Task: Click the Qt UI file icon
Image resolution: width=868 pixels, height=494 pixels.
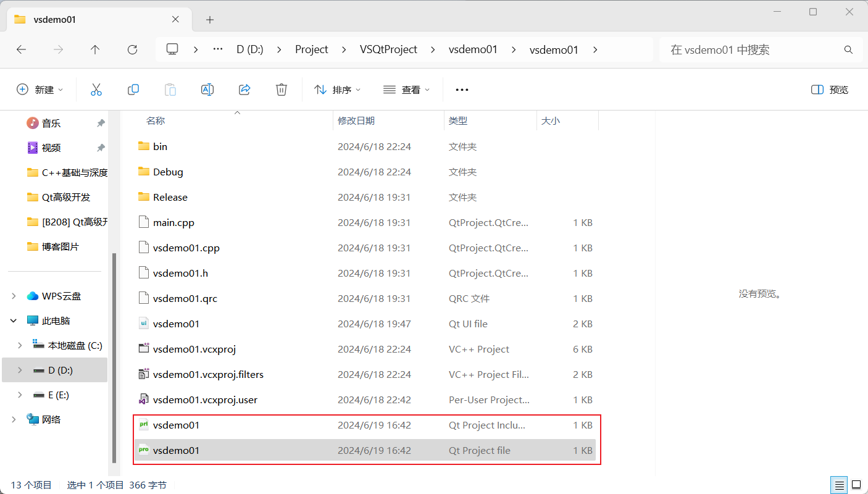Action: coord(144,324)
